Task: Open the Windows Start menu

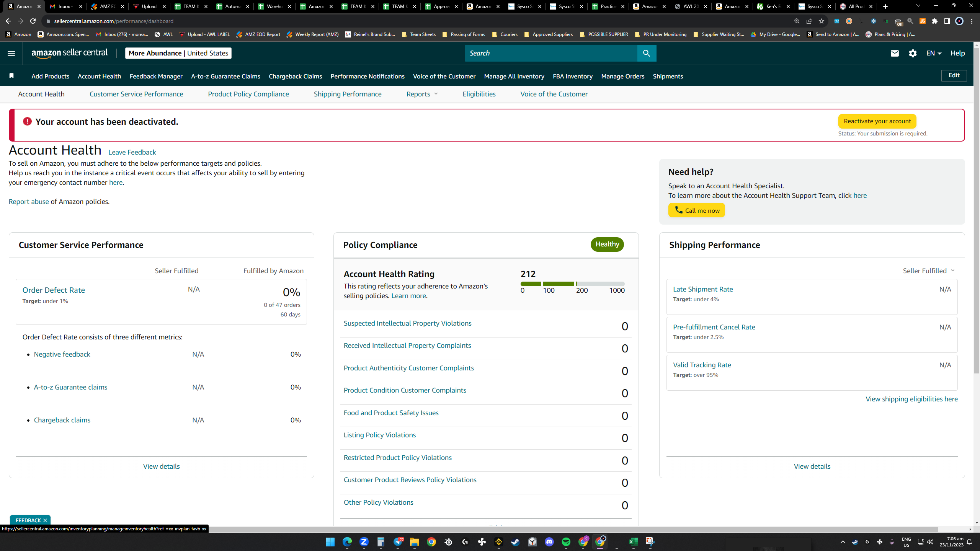Action: click(x=330, y=542)
